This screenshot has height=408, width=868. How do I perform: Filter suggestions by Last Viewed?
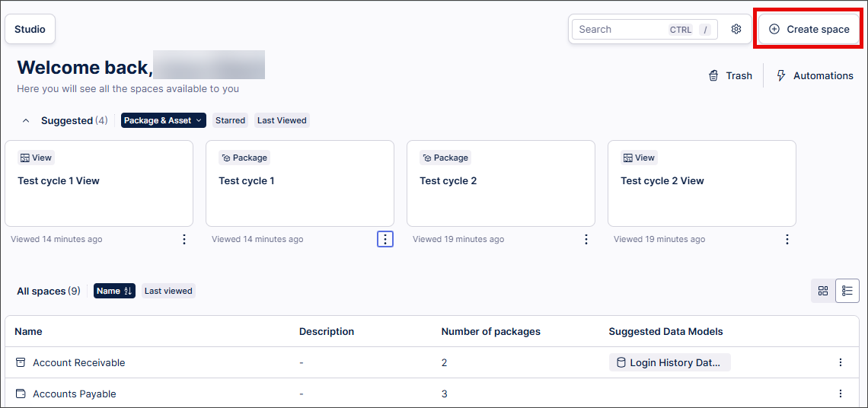coord(282,120)
